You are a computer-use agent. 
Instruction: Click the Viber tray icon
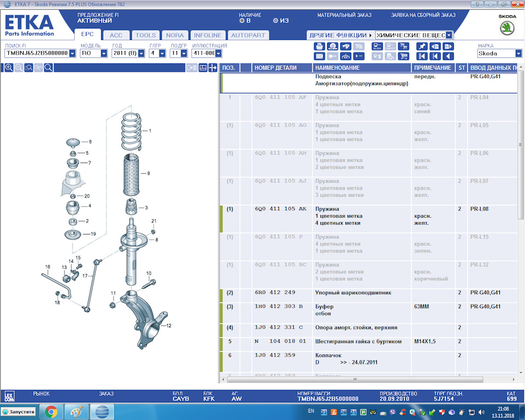click(393, 412)
